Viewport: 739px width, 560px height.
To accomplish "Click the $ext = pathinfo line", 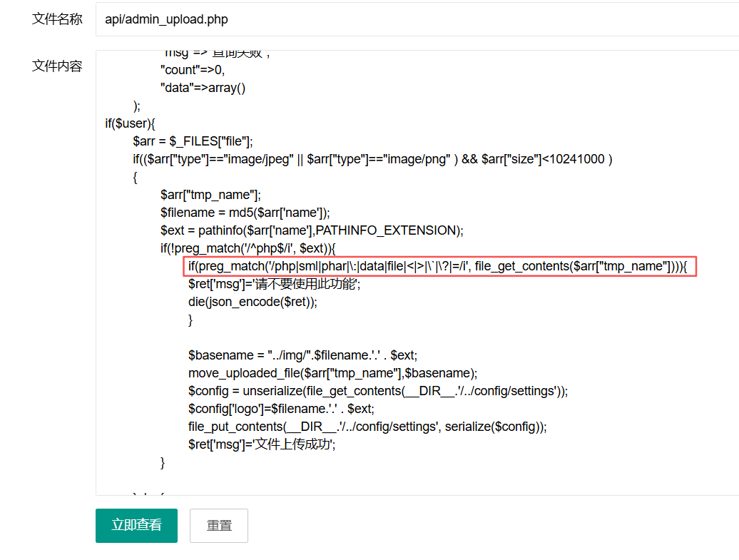I will (312, 230).
